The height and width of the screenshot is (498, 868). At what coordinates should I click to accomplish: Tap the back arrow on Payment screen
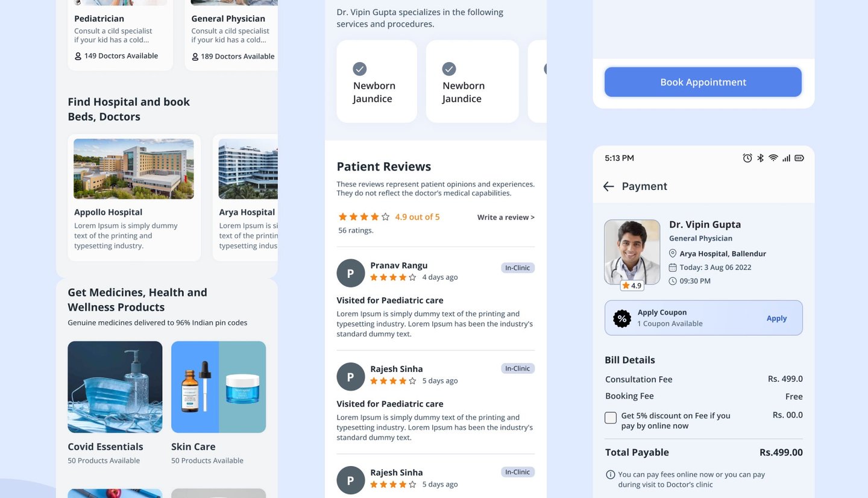(x=608, y=186)
